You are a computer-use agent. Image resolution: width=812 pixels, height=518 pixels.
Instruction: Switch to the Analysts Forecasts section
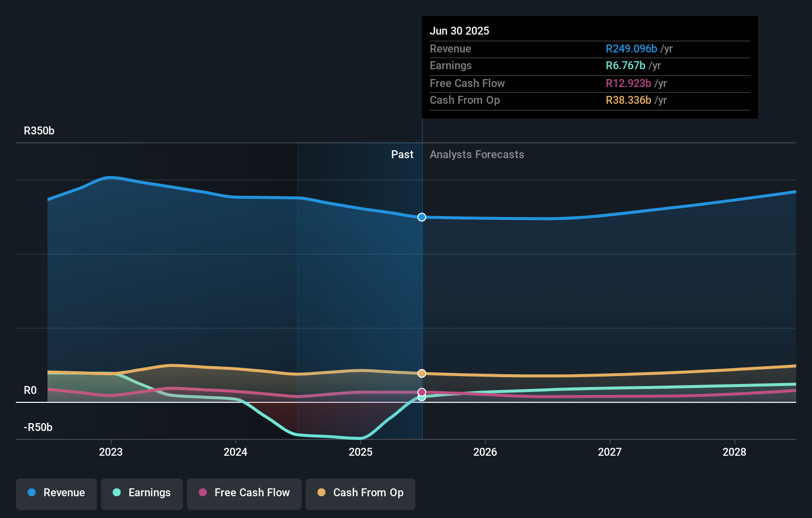pyautogui.click(x=476, y=154)
